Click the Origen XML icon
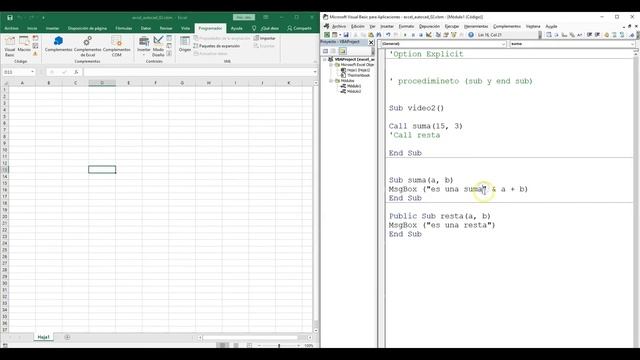The width and height of the screenshot is (640, 360). [185, 44]
